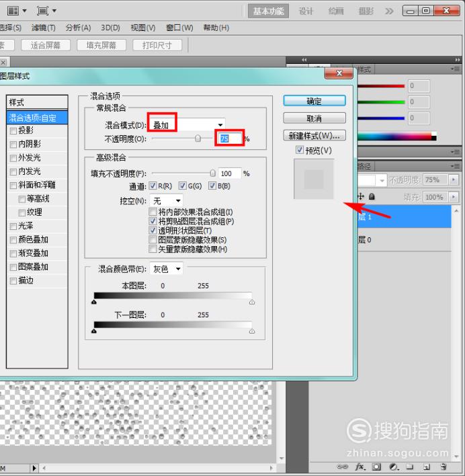Viewport: 465px width, 476px height.
Task: Enable the 投影 drop shadow checkbox
Action: [x=13, y=131]
